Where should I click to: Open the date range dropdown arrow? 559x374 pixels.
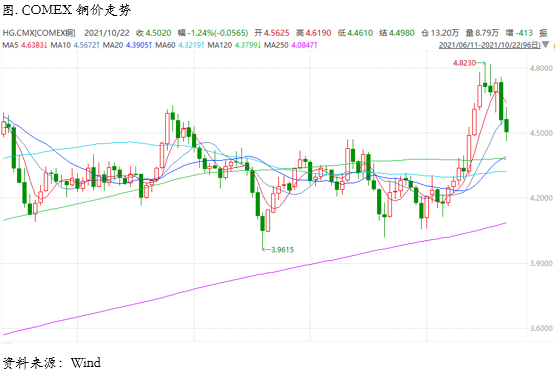tap(545, 45)
